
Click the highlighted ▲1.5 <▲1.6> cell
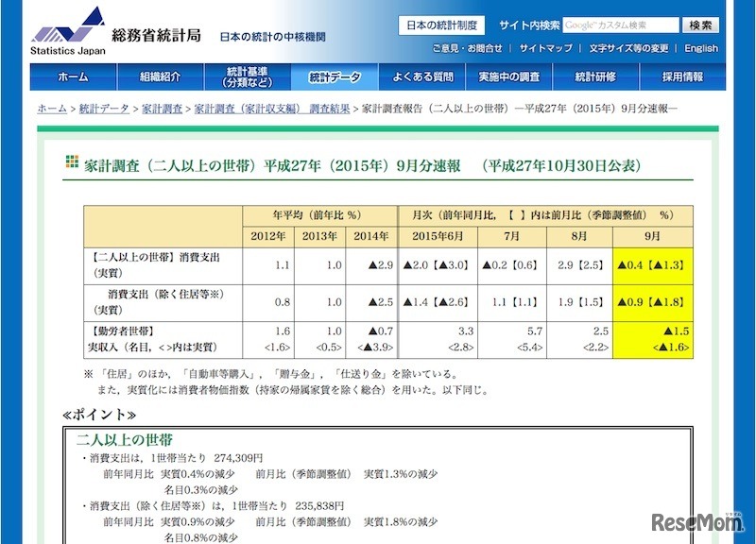click(x=653, y=340)
